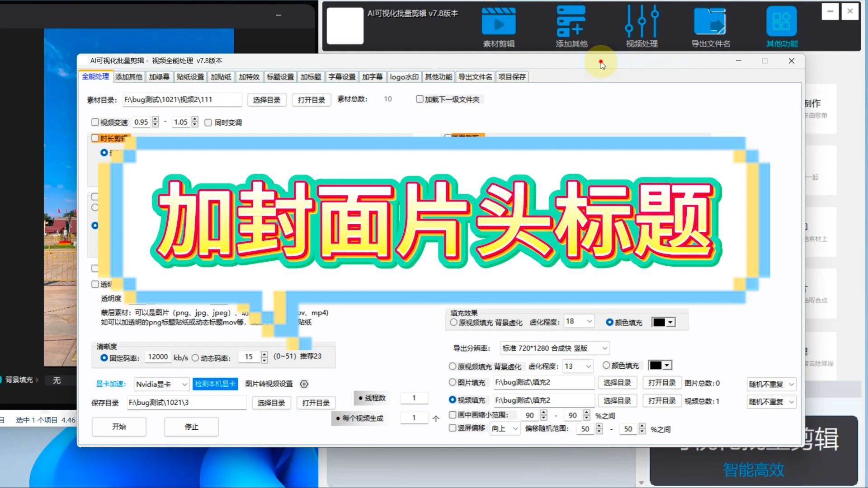
Task: Open the 加特效 tab
Action: point(249,77)
